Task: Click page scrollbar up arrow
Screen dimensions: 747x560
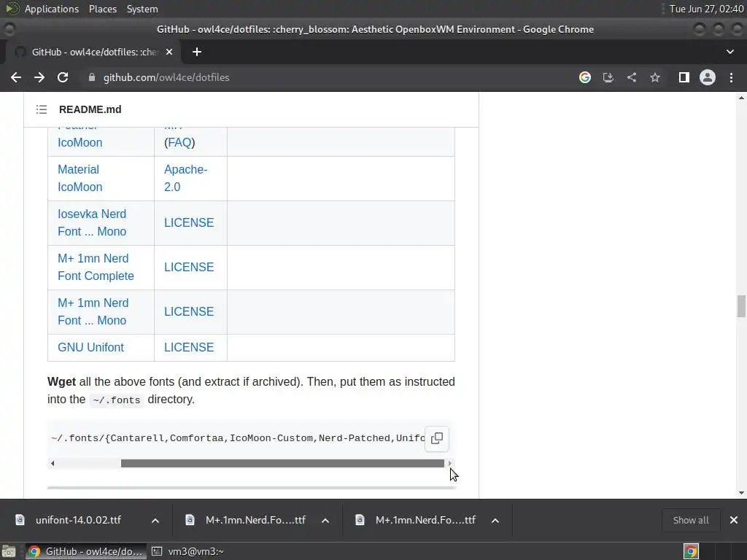Action: pos(741,98)
